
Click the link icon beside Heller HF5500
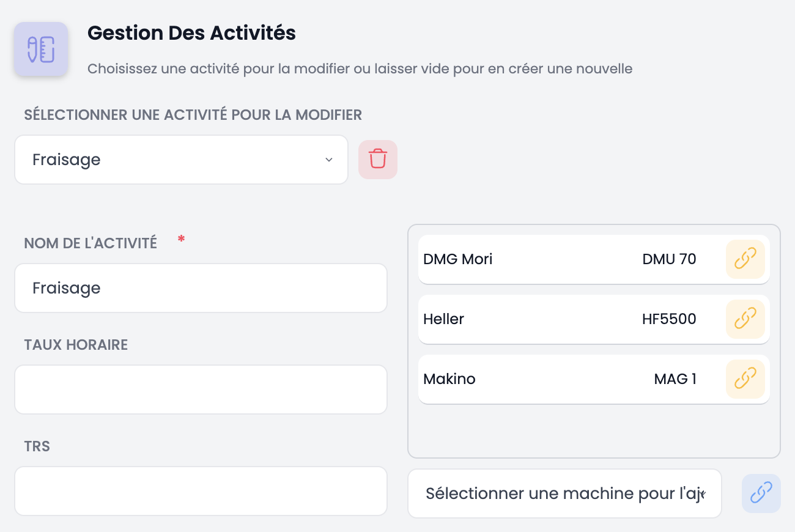745,319
